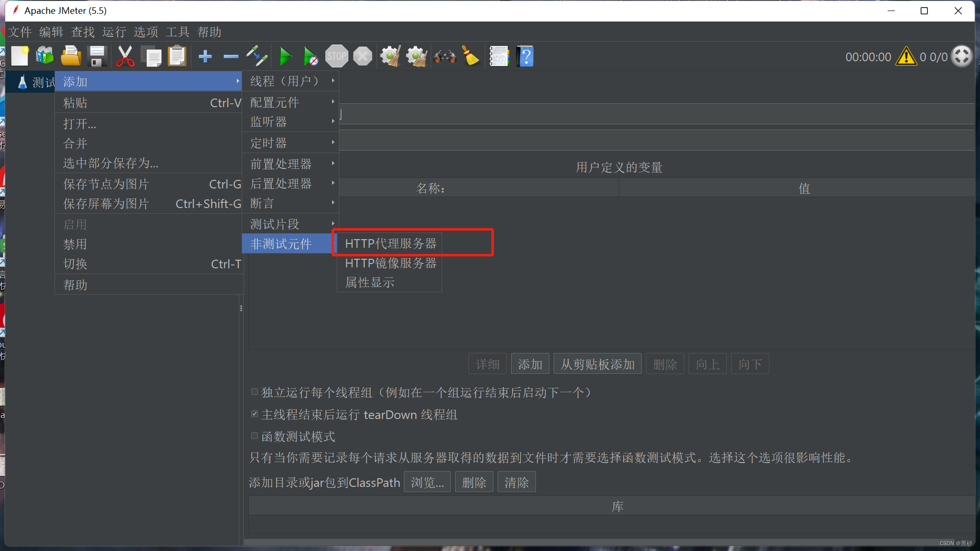This screenshot has height=551, width=980.
Task: Click the Start no pauses icon
Action: (x=311, y=56)
